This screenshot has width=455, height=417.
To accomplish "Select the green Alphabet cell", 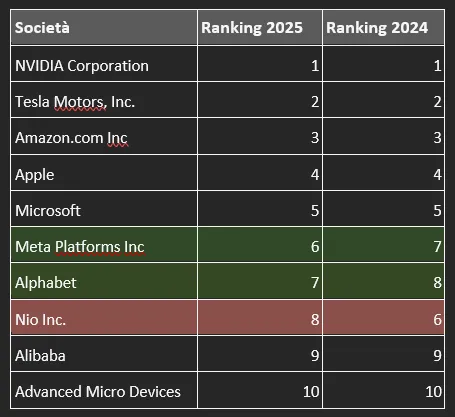I will point(104,281).
